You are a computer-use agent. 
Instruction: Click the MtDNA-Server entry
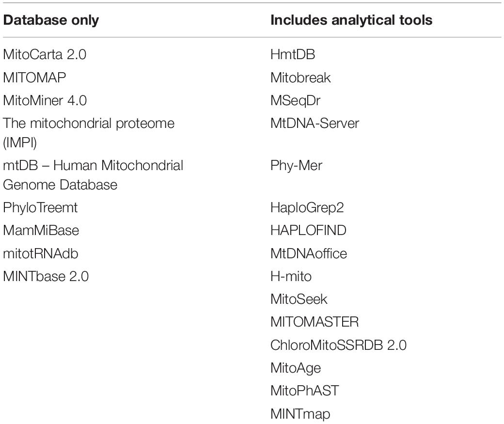[315, 123]
